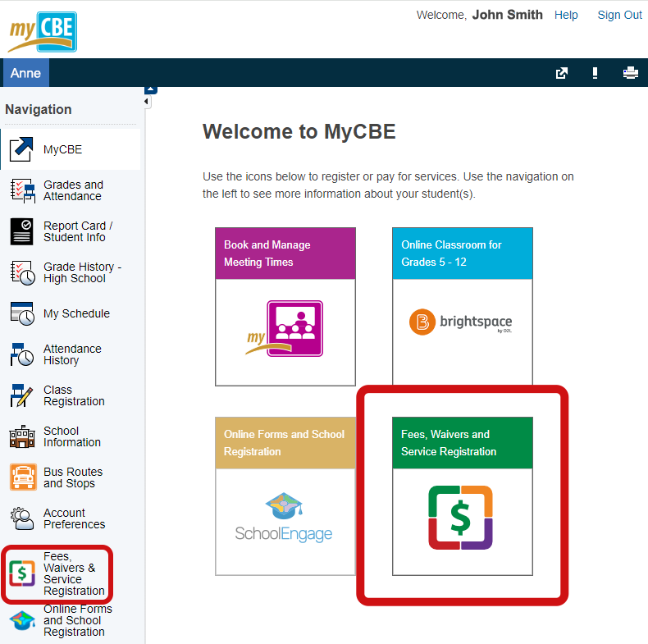Click the School Information building icon
The width and height of the screenshot is (648, 644).
click(21, 436)
